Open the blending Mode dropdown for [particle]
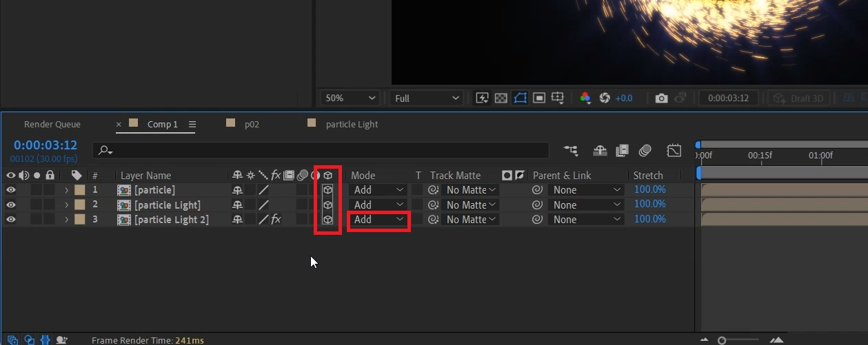Image resolution: width=868 pixels, height=345 pixels. click(x=379, y=189)
